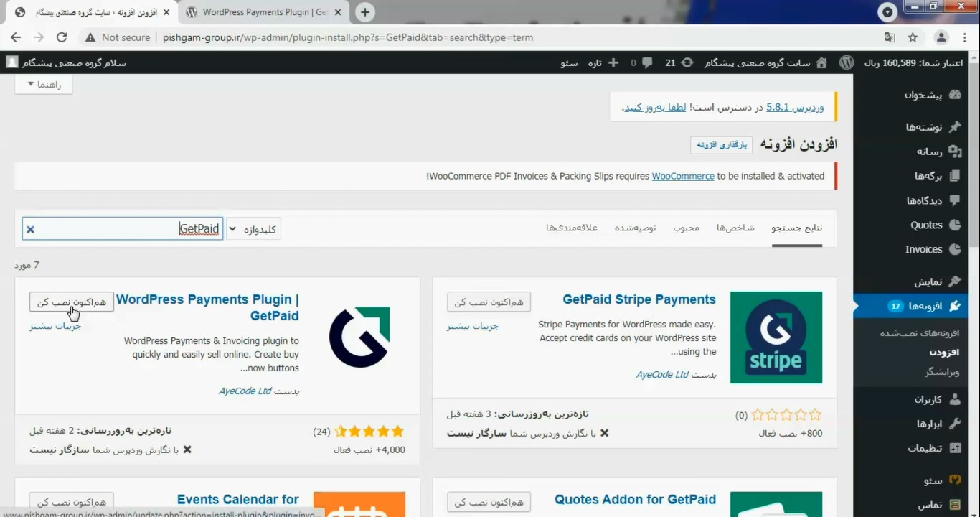Screen dimensions: 980x517
Task: Click the browser back arrow
Action: pyautogui.click(x=16, y=37)
